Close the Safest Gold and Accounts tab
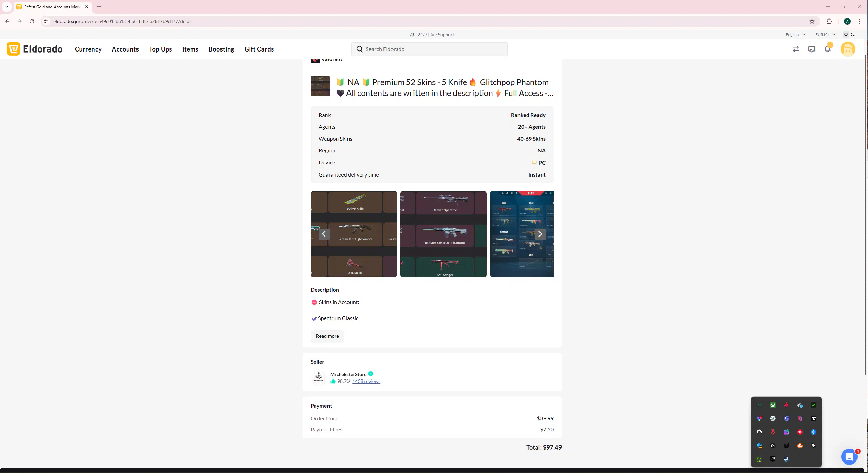The width and height of the screenshot is (868, 473). click(86, 7)
